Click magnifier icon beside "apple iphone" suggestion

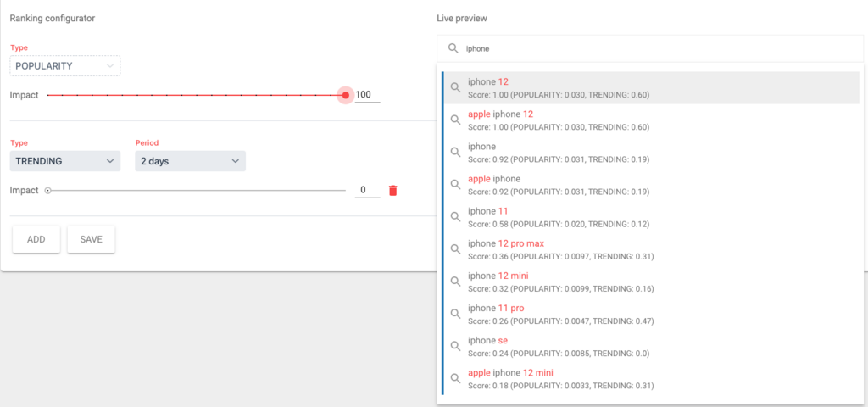coord(455,184)
